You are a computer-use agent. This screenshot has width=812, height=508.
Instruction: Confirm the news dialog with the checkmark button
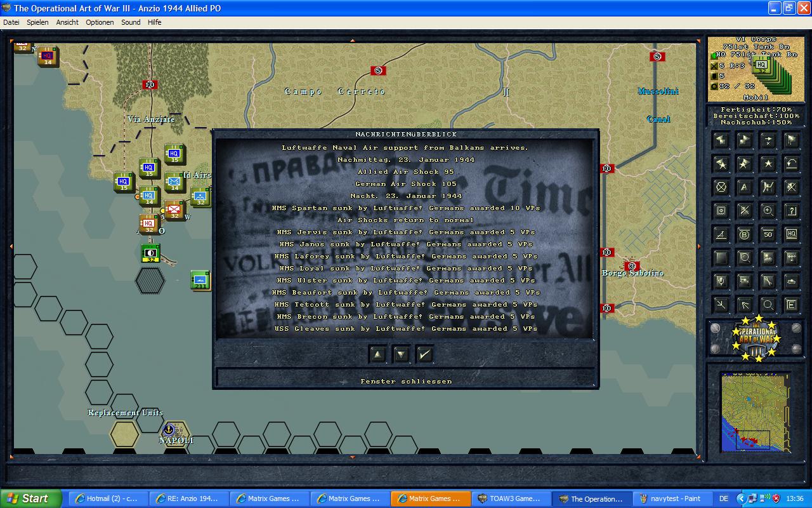[425, 354]
